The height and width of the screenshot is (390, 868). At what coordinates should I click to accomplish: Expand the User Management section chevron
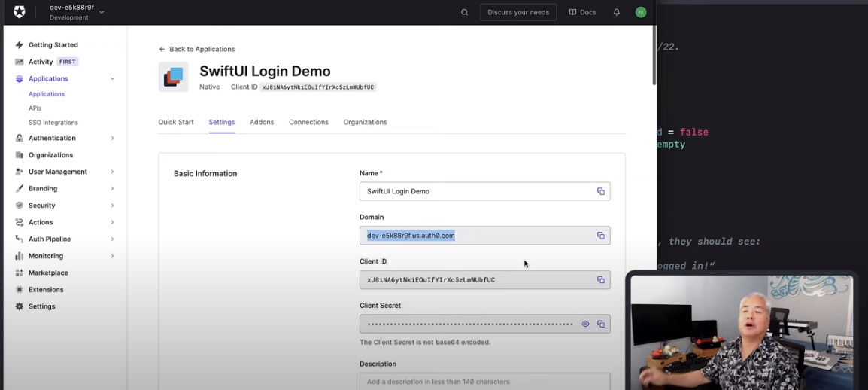tap(112, 172)
